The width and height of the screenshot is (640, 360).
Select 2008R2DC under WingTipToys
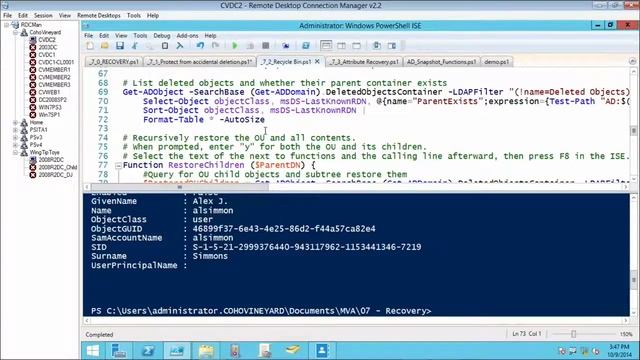tap(51, 160)
